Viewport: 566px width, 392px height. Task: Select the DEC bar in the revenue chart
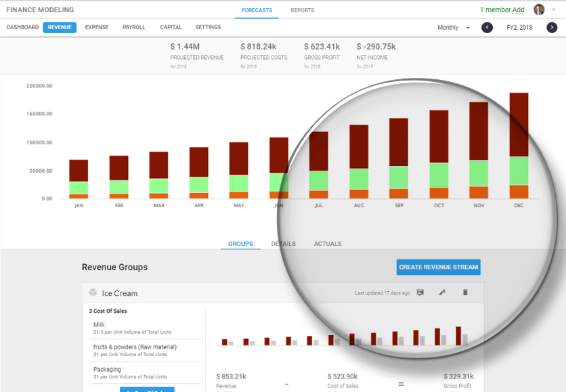(519, 142)
